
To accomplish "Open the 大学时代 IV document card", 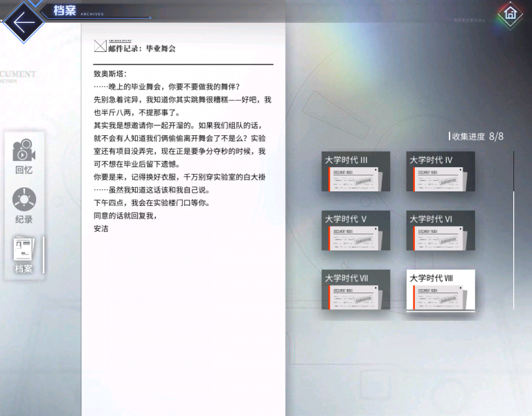I will (x=441, y=171).
